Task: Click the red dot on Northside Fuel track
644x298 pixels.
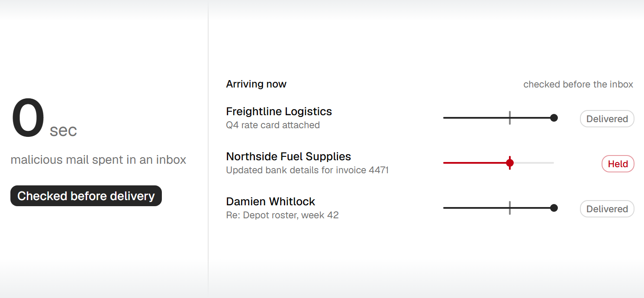Action: (510, 163)
